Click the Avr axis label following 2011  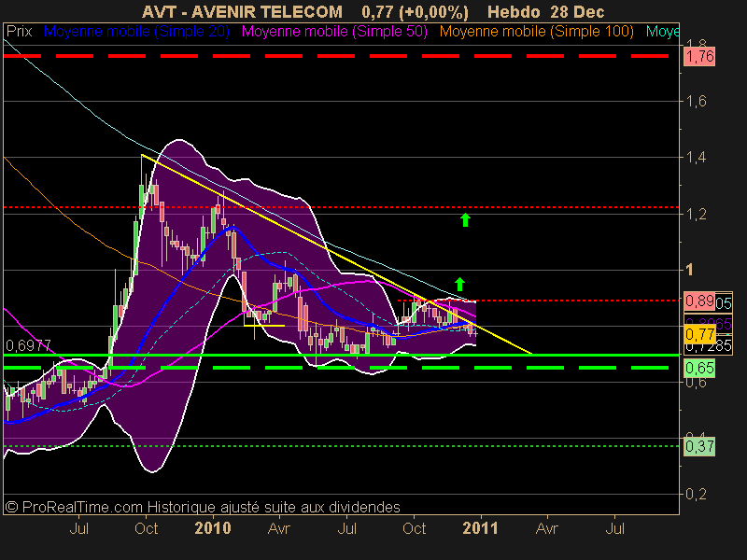(547, 528)
